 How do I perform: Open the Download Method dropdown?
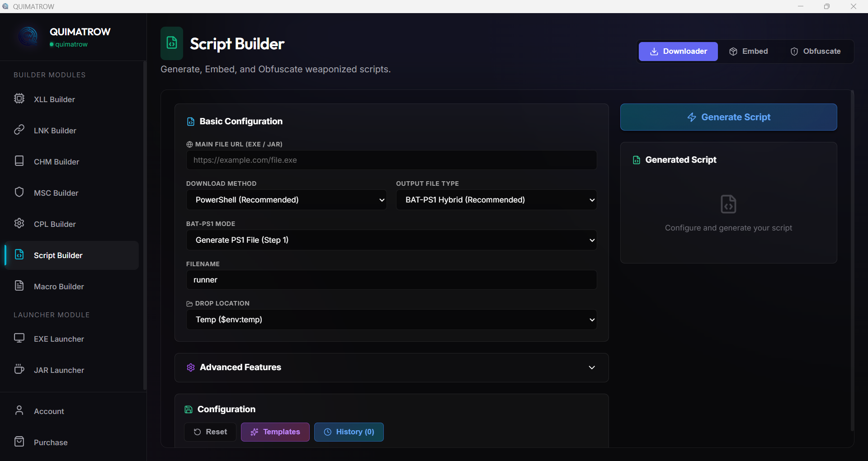286,200
